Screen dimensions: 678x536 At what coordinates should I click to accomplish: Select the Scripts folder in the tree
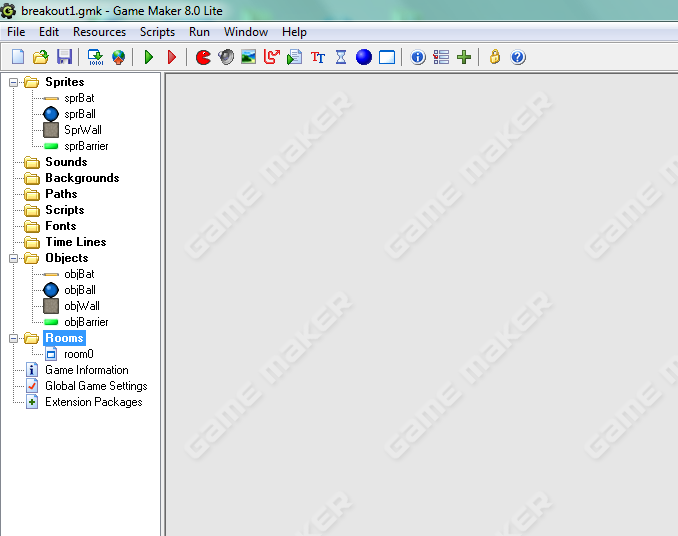[64, 210]
